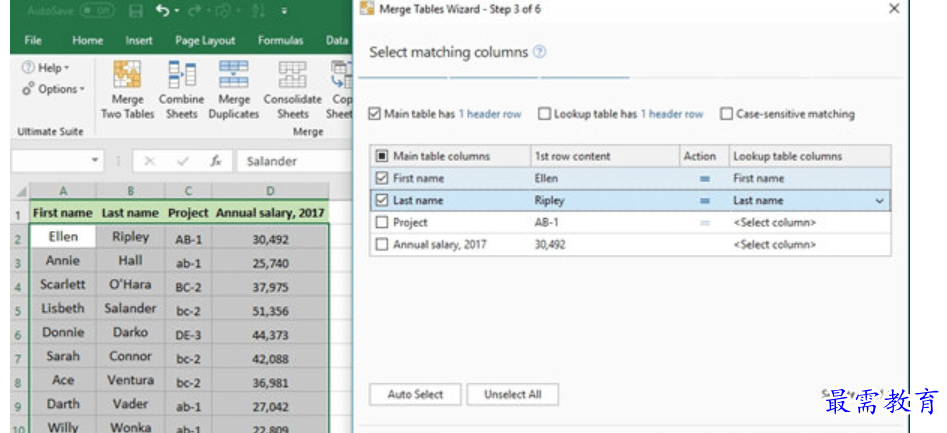Toggle Main table has header row checkbox
Image resolution: width=947 pixels, height=433 pixels.
tap(374, 114)
